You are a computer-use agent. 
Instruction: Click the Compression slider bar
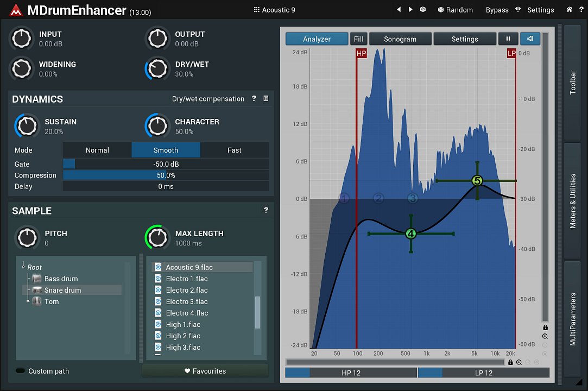tap(166, 175)
